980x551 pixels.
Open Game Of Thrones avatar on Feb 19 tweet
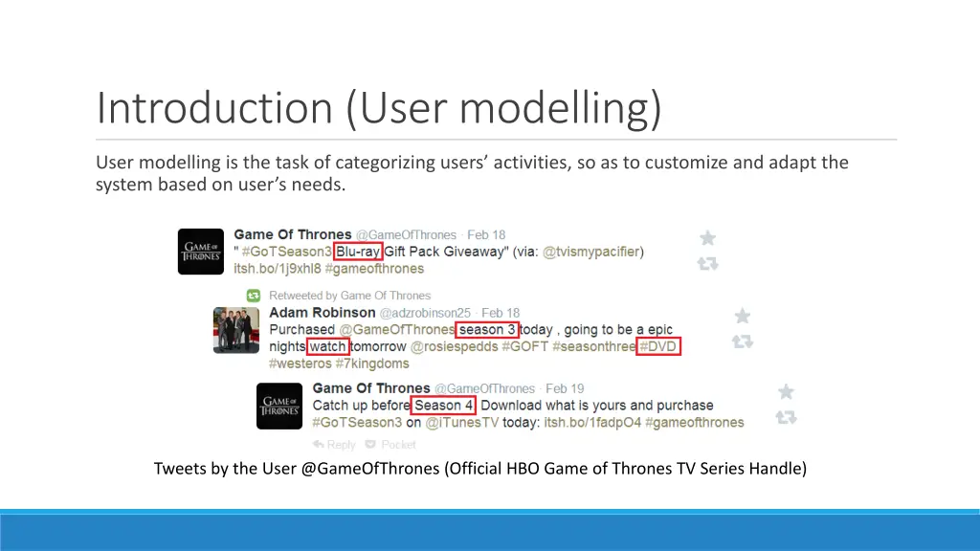[x=279, y=406]
